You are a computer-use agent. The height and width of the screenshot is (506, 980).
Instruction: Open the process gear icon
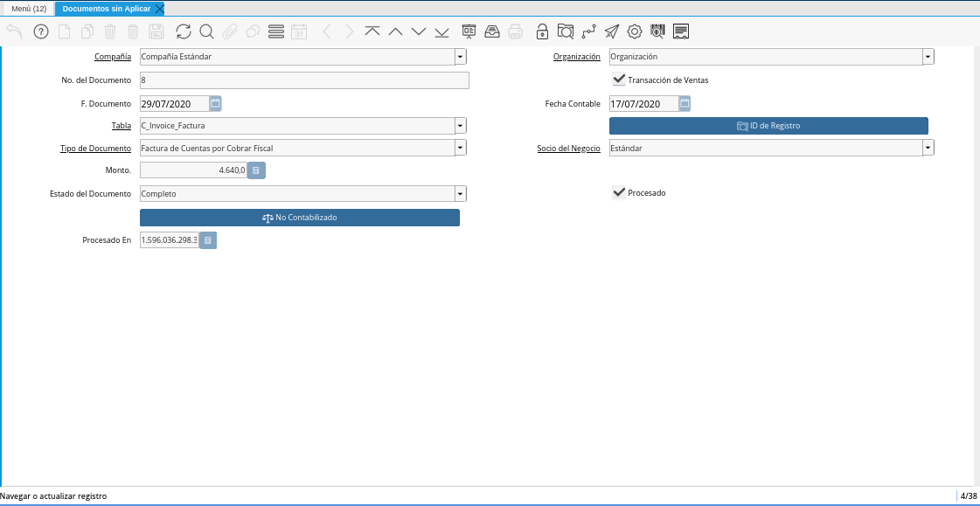635,31
